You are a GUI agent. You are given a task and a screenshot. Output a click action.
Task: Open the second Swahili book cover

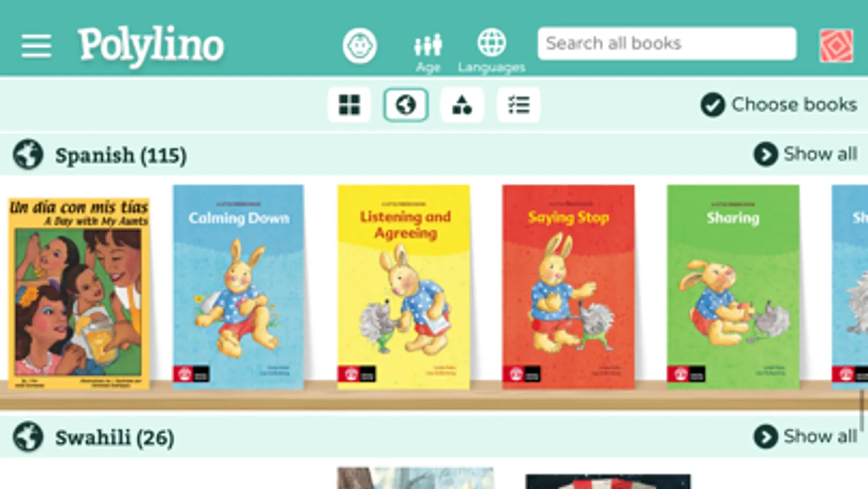pos(608,481)
